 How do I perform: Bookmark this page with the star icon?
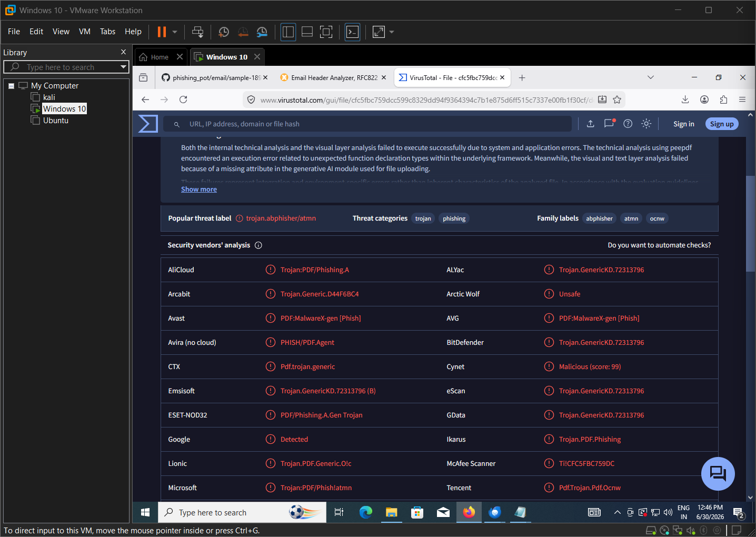point(617,100)
